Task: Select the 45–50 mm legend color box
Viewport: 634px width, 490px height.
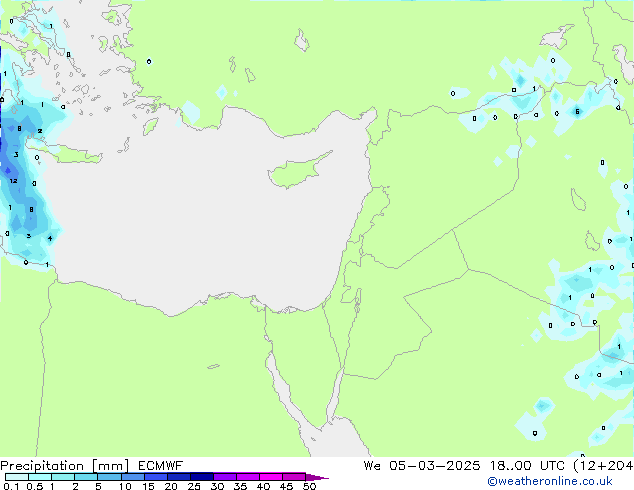Action: coord(294,477)
